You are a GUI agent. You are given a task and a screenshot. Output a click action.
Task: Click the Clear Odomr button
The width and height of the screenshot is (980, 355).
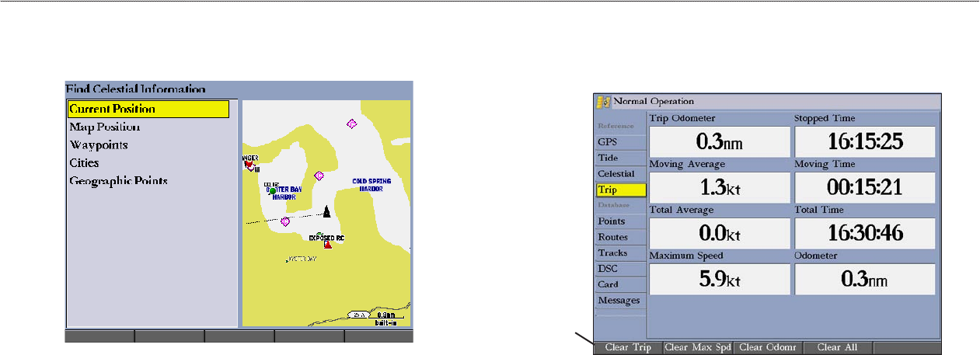tap(768, 348)
